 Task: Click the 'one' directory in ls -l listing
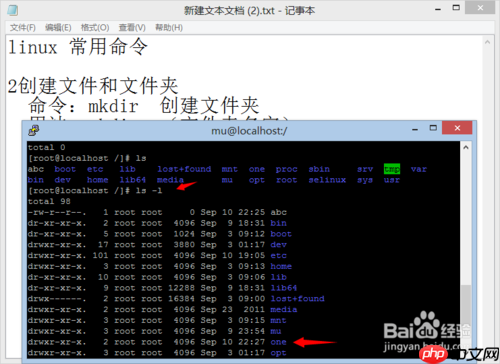pos(278,342)
